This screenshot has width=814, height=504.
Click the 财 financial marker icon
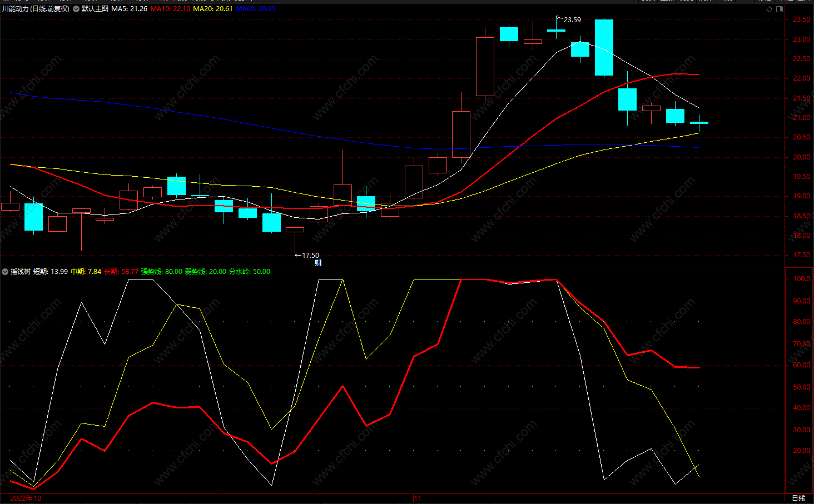[318, 263]
